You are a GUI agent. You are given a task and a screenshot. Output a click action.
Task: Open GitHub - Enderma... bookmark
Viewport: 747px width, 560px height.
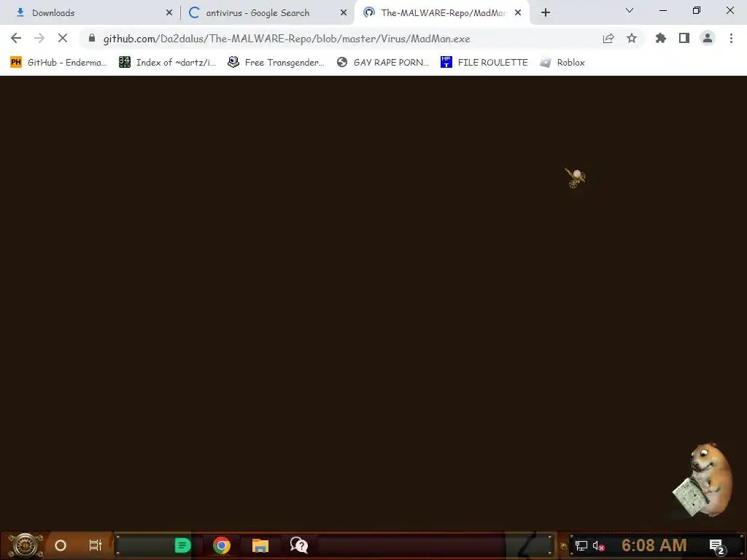click(x=58, y=63)
